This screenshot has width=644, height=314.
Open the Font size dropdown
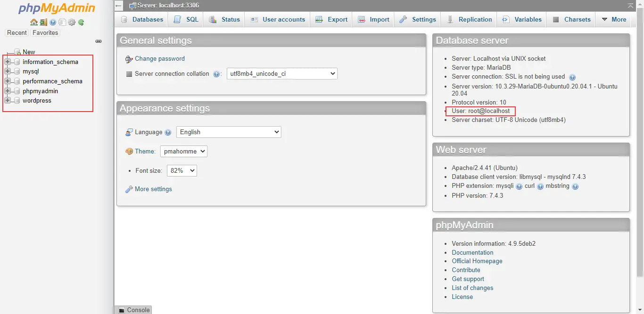coord(182,171)
